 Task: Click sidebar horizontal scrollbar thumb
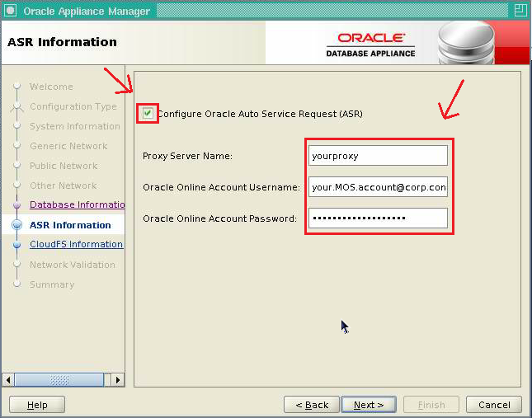coord(59,380)
